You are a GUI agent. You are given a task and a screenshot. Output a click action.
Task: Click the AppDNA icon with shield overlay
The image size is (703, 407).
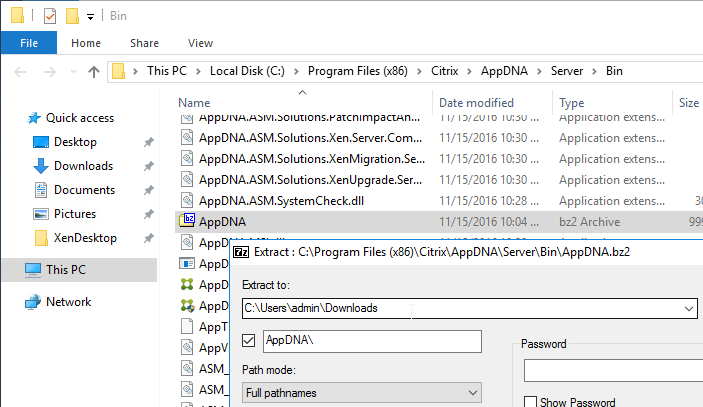pos(187,306)
